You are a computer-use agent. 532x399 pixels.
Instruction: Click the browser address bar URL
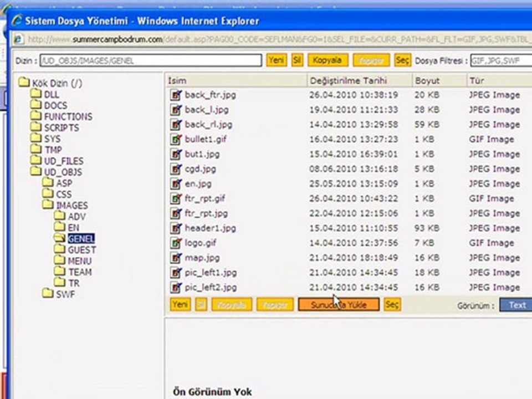tap(278, 40)
